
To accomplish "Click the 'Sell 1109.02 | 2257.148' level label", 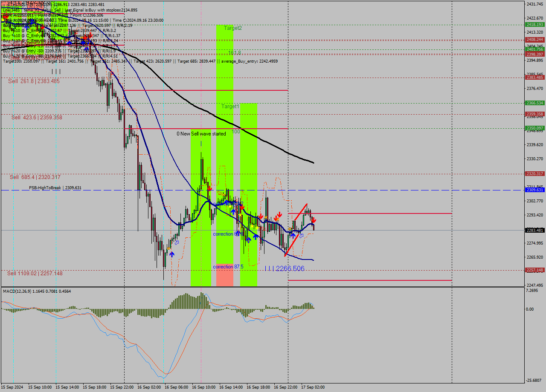I will coord(35,274).
